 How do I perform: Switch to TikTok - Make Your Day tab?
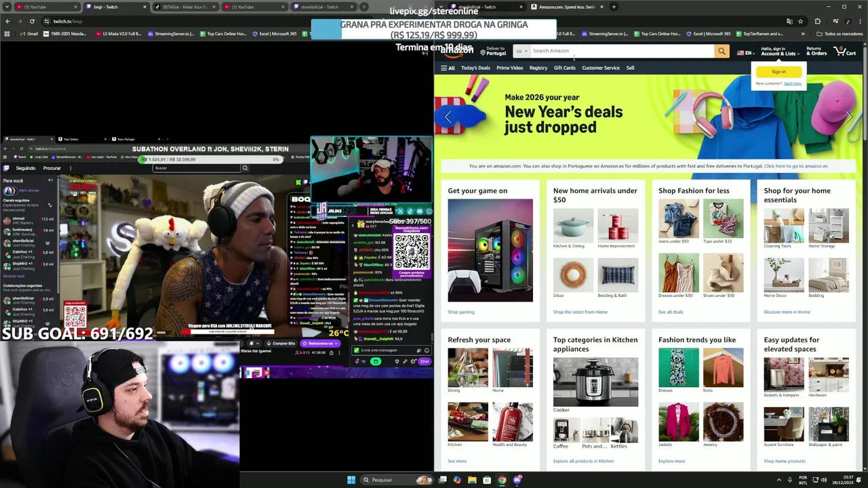point(184,7)
